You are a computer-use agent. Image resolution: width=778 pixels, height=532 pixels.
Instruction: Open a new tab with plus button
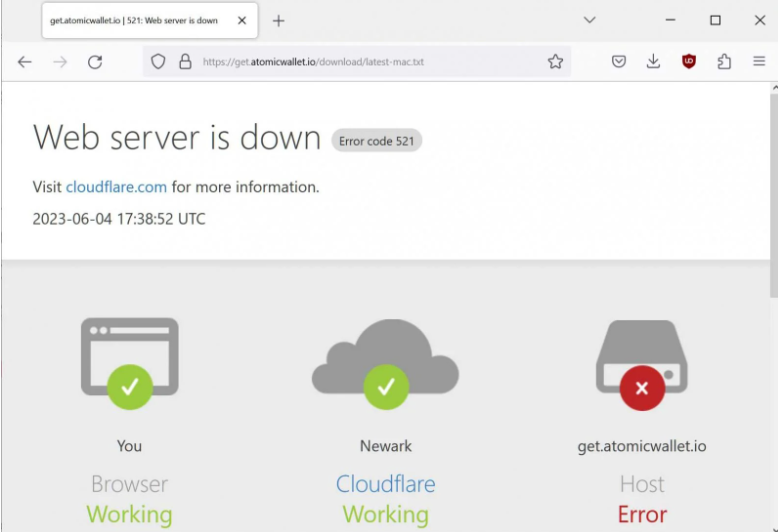[278, 21]
